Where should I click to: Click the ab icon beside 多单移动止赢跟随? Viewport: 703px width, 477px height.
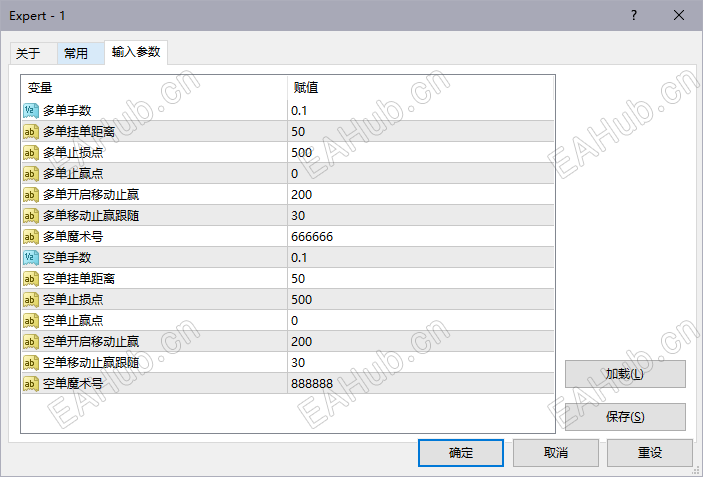(31, 216)
